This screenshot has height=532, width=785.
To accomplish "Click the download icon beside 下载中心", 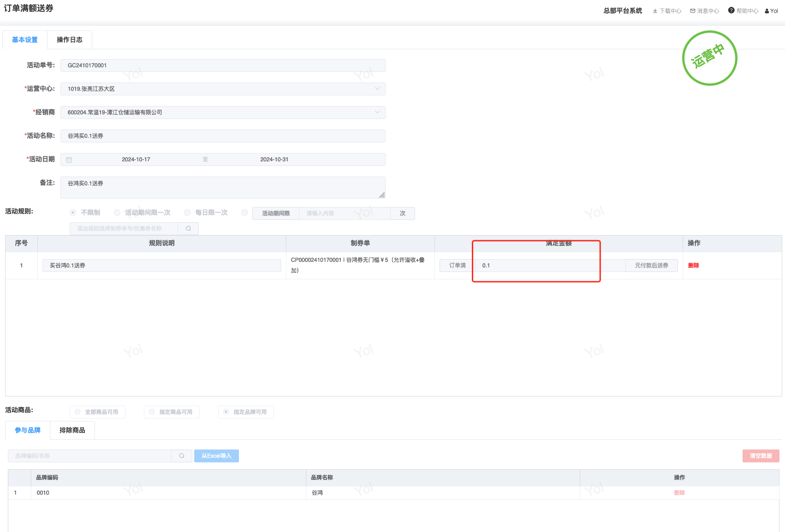I will [x=655, y=11].
